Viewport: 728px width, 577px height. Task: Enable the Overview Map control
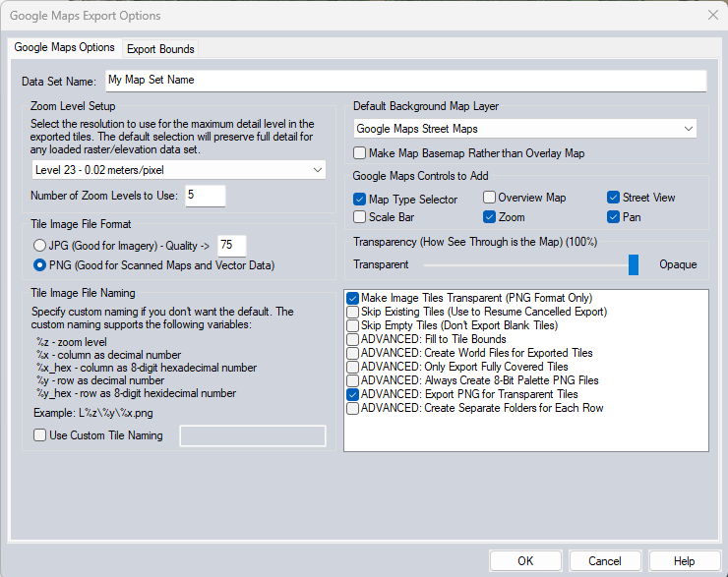490,198
